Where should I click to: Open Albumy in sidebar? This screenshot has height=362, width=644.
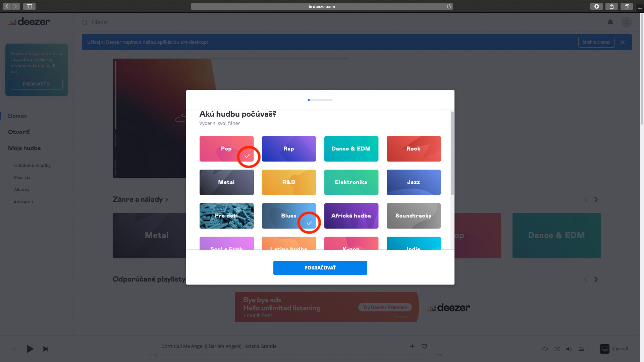pos(22,189)
